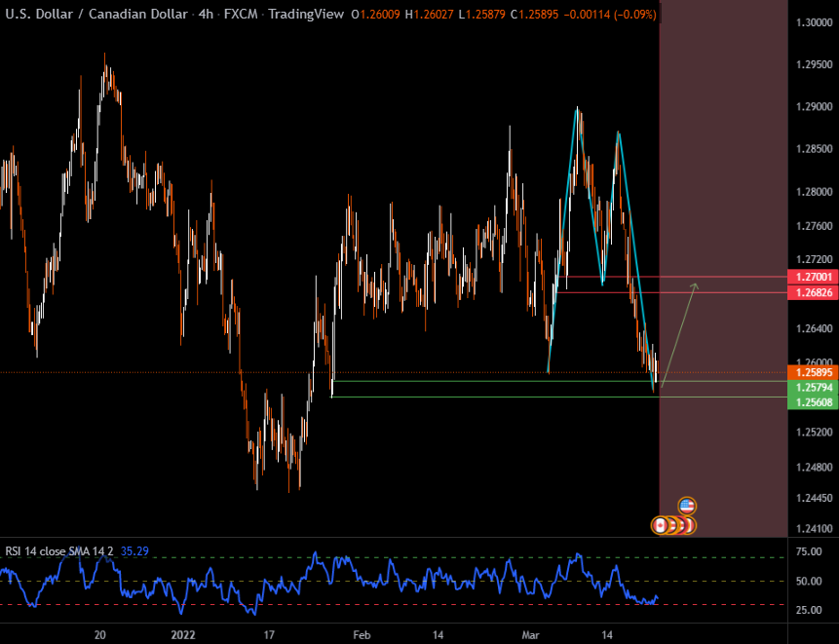Click the red 1.27001 price label
Viewport: 839px width, 644px height.
click(814, 277)
